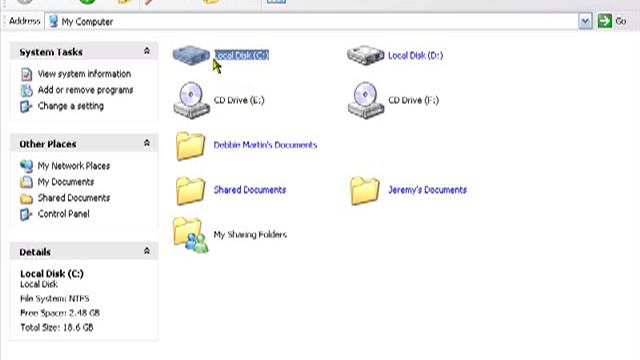This screenshot has height=360, width=640.
Task: Click the View system information link
Action: (84, 74)
